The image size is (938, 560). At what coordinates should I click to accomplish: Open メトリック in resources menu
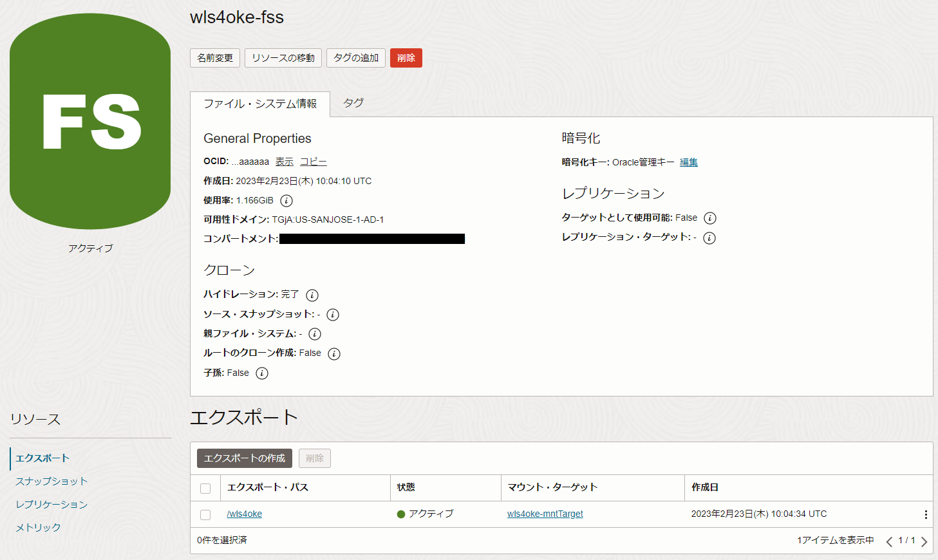pos(38,528)
